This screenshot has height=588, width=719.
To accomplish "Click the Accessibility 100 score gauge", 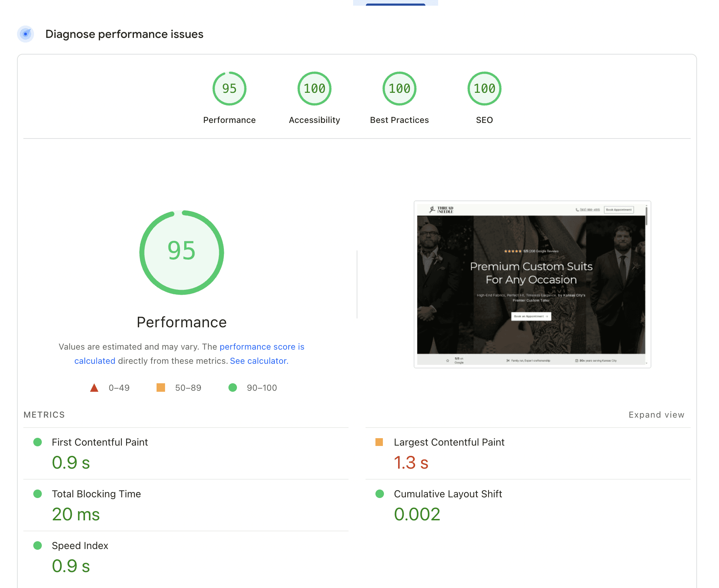I will point(314,89).
